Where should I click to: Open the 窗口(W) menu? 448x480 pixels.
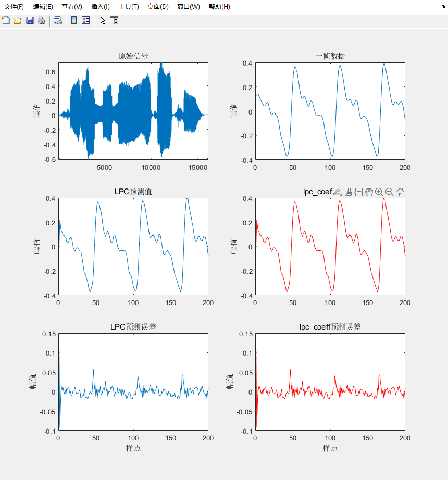[x=189, y=6]
